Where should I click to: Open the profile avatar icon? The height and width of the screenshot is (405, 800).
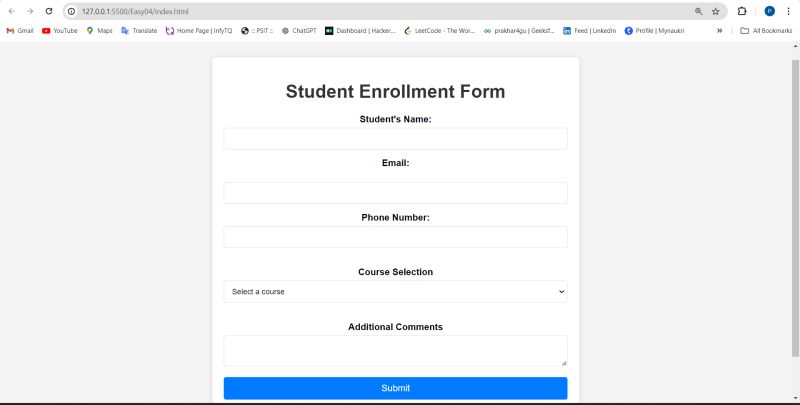[769, 11]
